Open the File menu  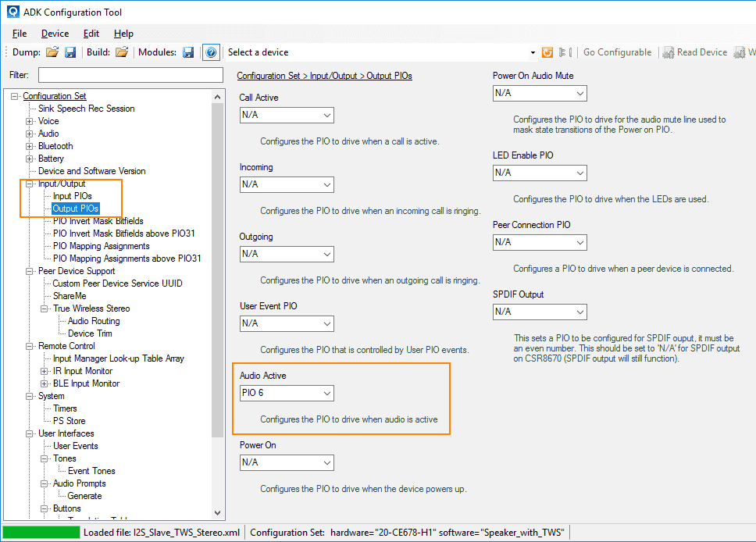(x=20, y=34)
